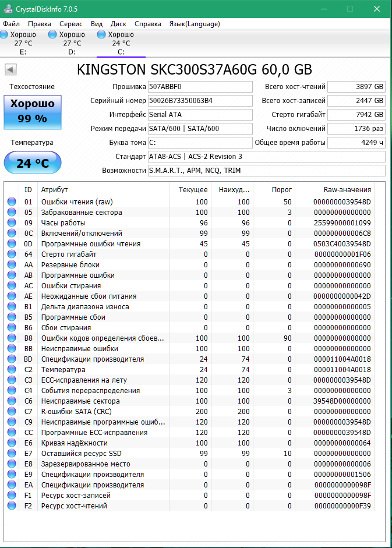
Task: Click status orb for Забракованные сектора row
Action: pos(12,212)
